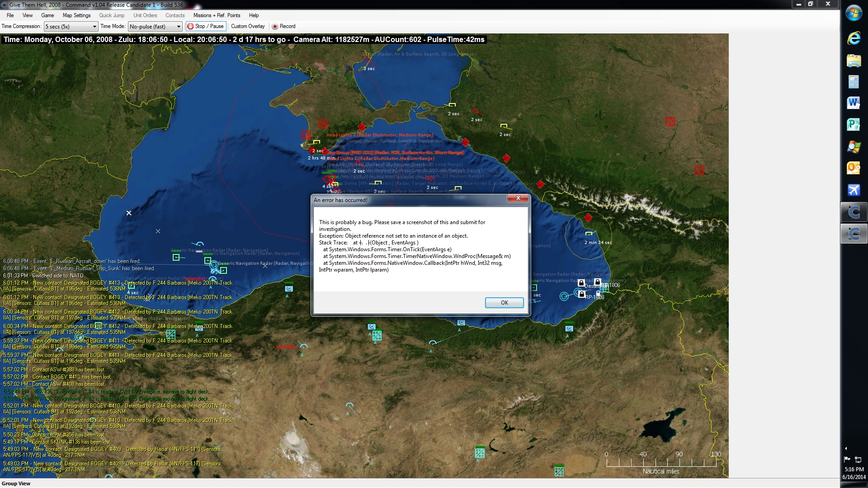
Task: Close the error dialog with the red X
Action: (518, 198)
